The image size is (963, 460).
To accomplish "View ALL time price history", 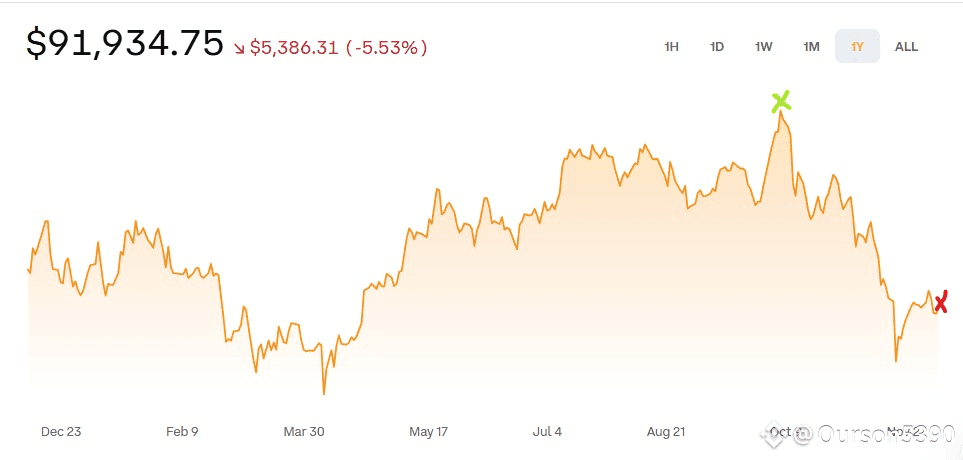I will (x=906, y=46).
